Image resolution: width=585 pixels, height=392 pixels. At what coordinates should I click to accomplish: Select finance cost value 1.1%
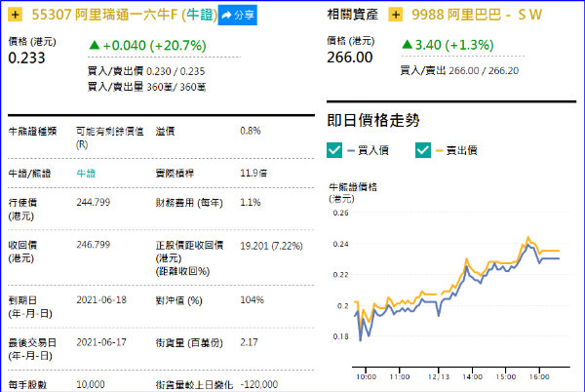point(251,203)
